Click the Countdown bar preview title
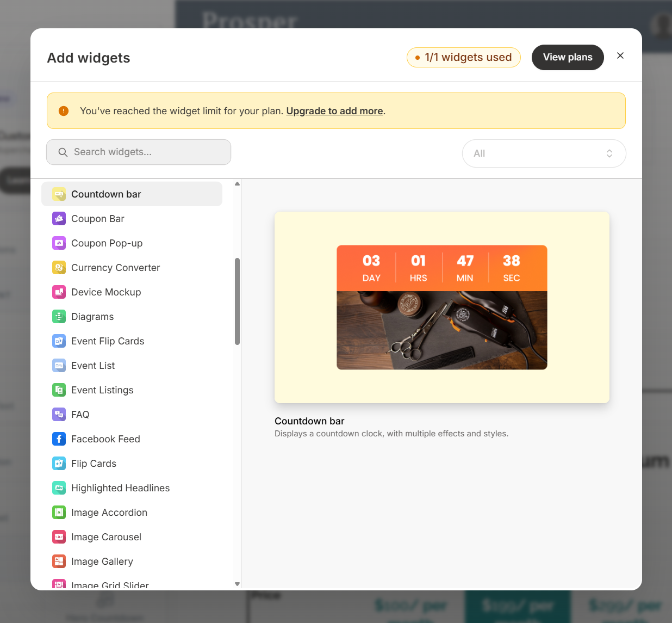The image size is (672, 623). point(309,421)
